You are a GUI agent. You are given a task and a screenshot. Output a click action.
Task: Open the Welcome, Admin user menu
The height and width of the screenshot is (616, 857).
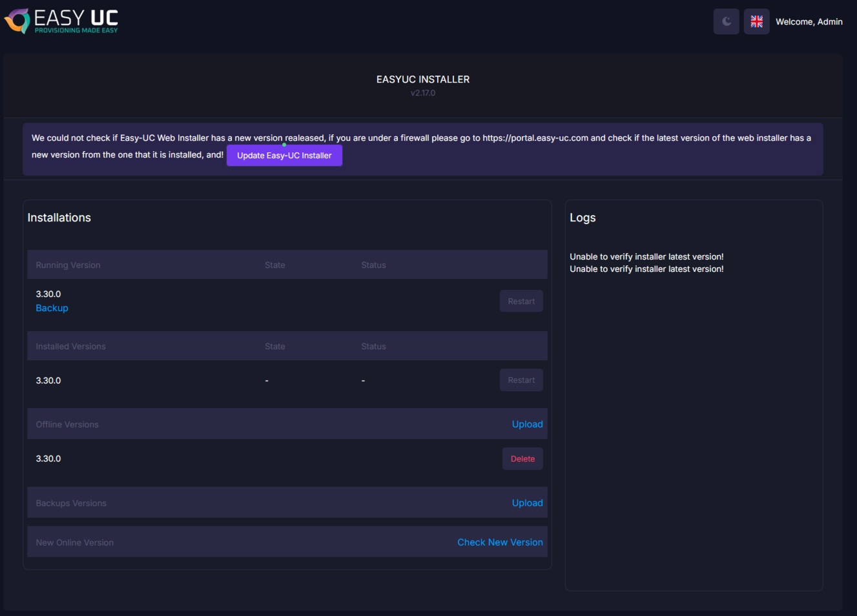point(809,22)
